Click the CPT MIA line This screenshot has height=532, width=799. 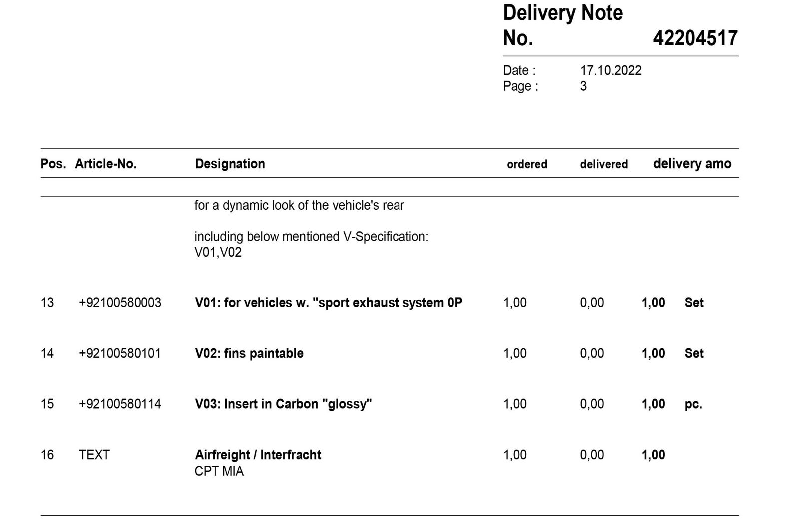(219, 471)
